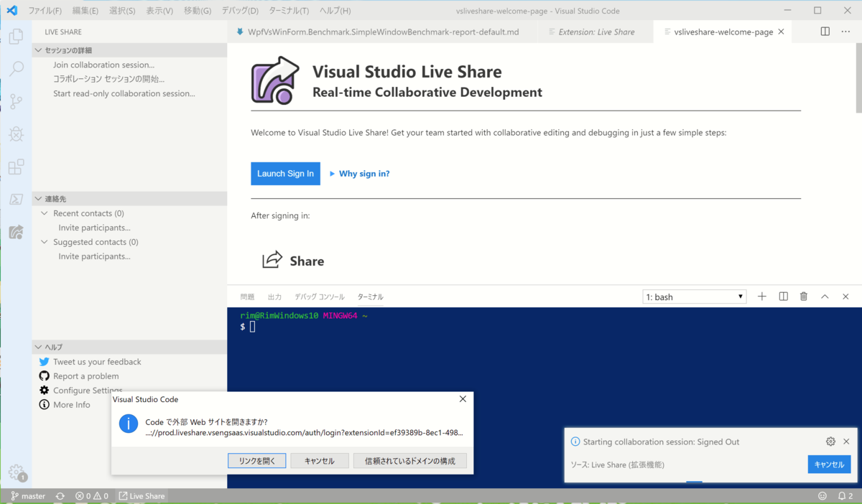Open the ヘルプ(H) menu
The image size is (862, 504).
(x=335, y=11)
